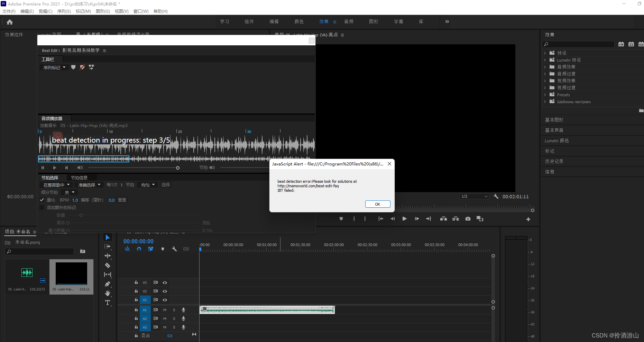Click Go to In point icon
This screenshot has width=644, height=342.
[380, 219]
